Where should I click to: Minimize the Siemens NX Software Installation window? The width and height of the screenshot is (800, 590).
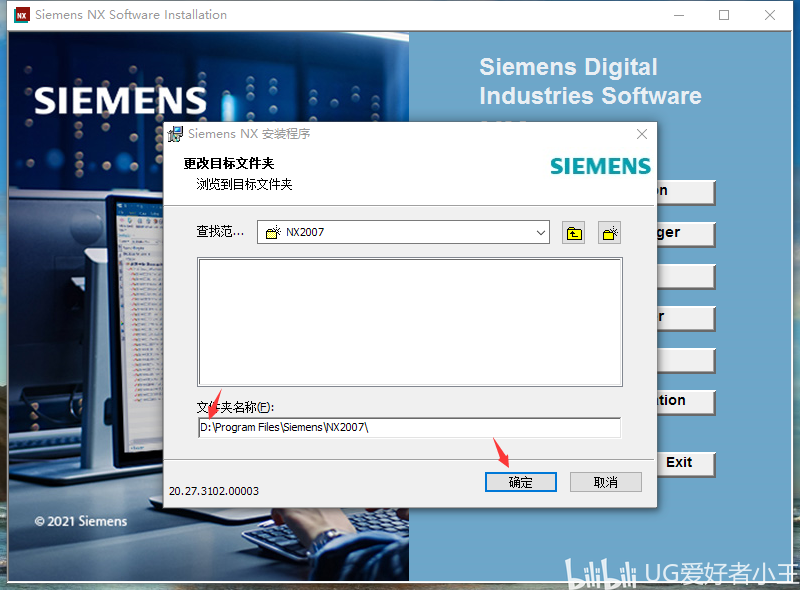click(x=679, y=15)
